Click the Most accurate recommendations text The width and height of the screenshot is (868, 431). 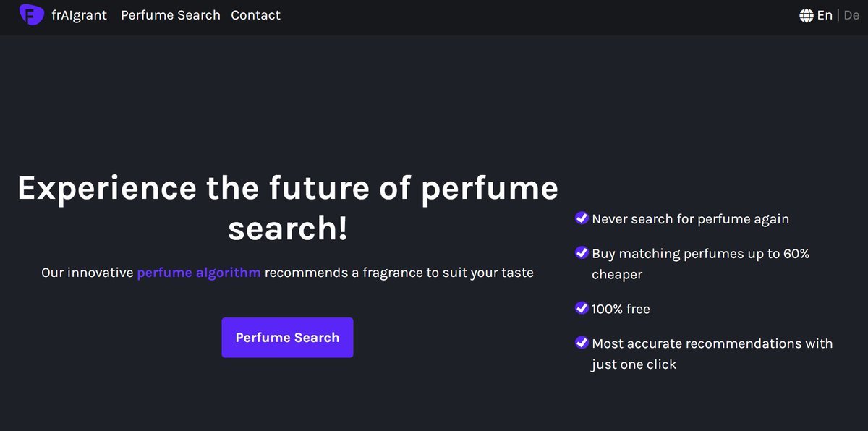click(712, 343)
